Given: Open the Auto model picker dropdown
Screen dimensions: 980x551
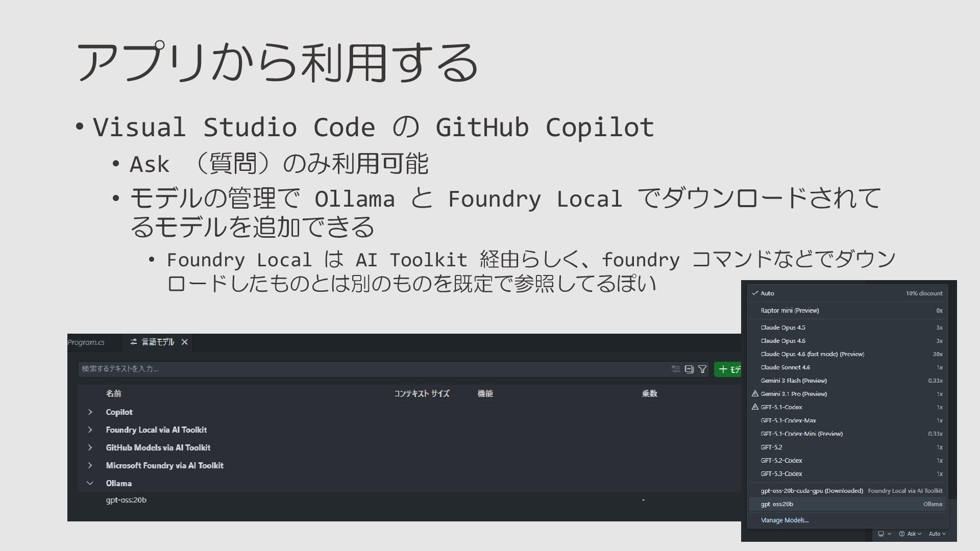Looking at the screenshot, I should pos(937,534).
